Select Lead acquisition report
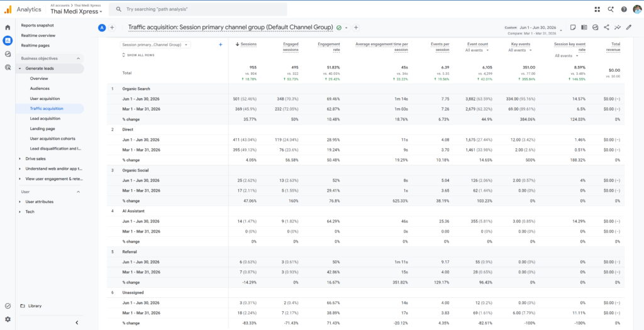Viewport: 644px width, 330px height. click(x=45, y=119)
